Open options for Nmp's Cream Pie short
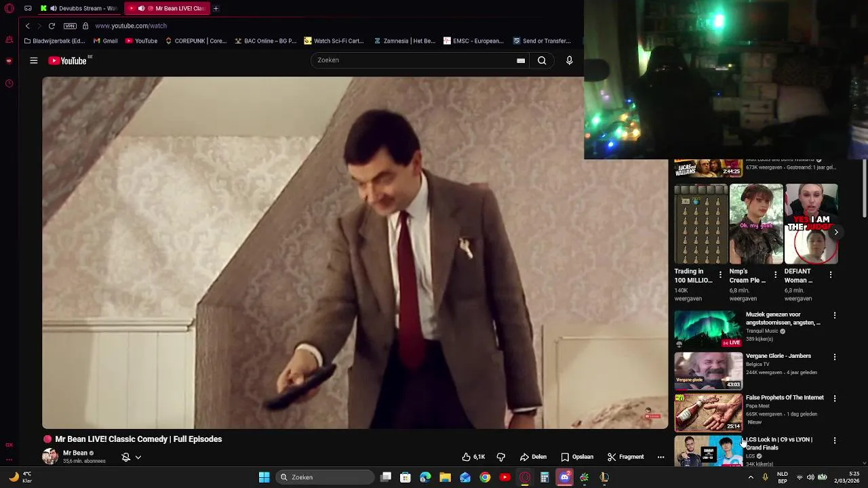The width and height of the screenshot is (868, 488). (x=775, y=274)
